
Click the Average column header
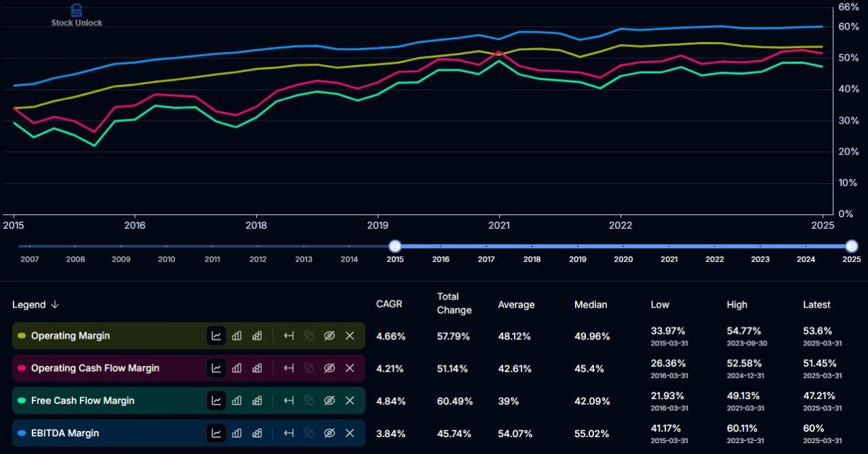pyautogui.click(x=516, y=305)
